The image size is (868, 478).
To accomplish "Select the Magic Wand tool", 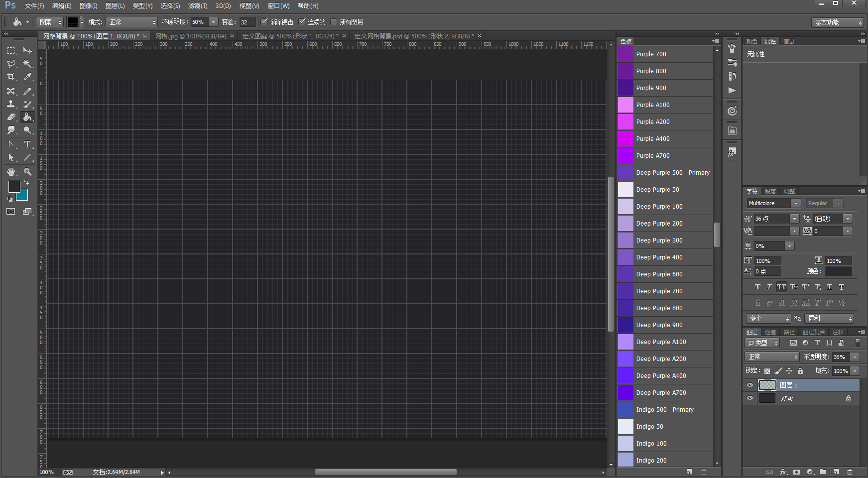I will (27, 64).
